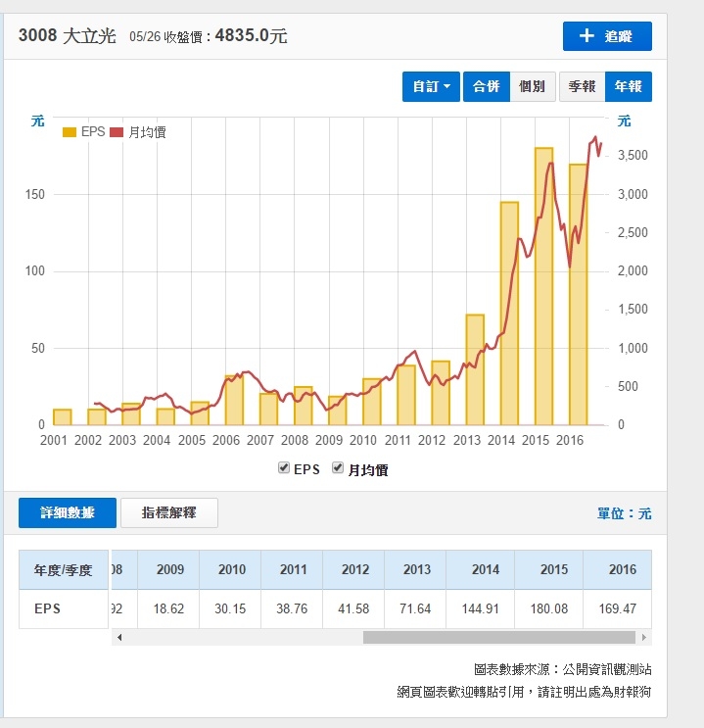The image size is (704, 728).
Task: Click EPS value 180.08
Action: 549,608
